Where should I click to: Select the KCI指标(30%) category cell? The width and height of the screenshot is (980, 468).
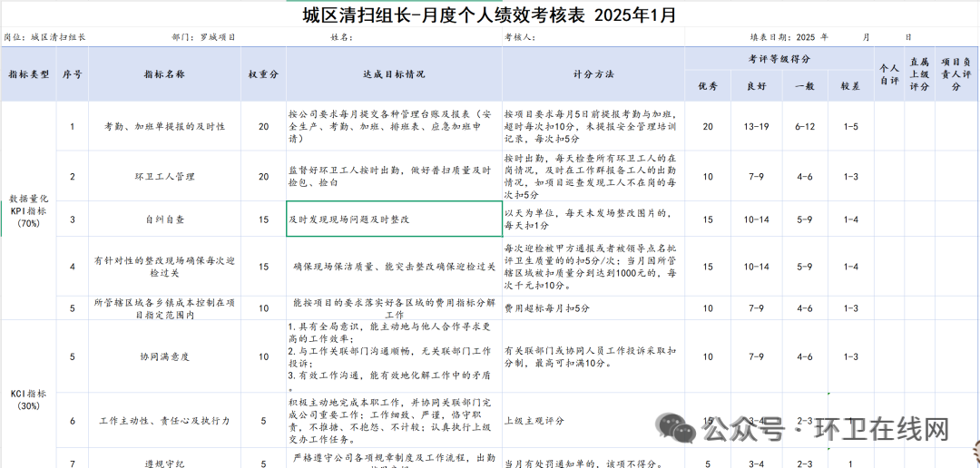click(x=29, y=400)
